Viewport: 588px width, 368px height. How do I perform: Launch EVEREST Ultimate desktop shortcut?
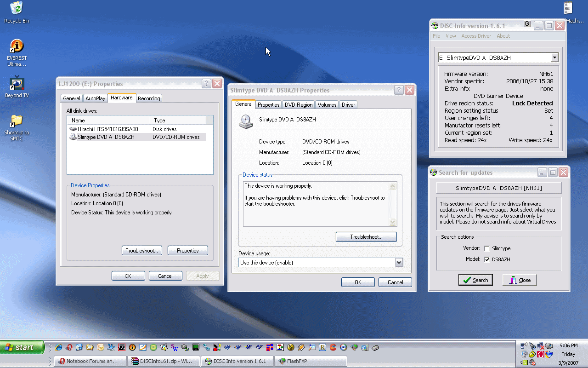(17, 46)
